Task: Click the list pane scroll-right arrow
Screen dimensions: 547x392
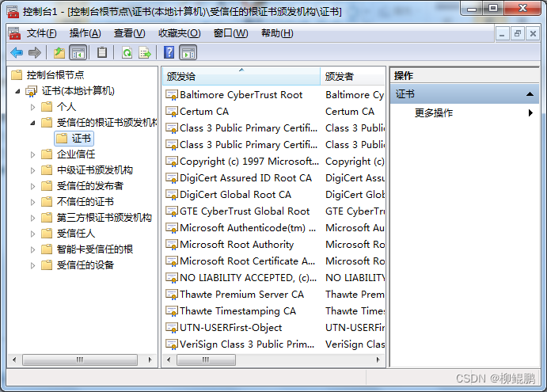Action: [378, 360]
